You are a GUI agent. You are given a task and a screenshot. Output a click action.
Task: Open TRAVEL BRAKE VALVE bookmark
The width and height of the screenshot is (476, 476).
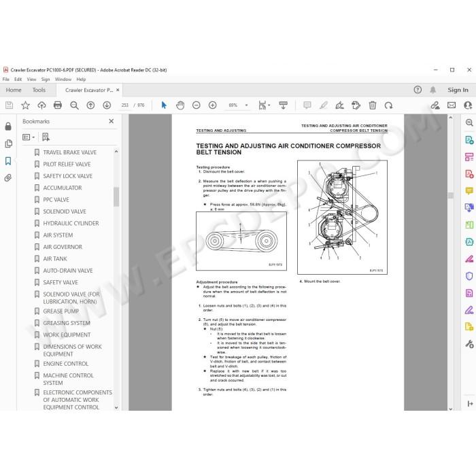coord(69,152)
